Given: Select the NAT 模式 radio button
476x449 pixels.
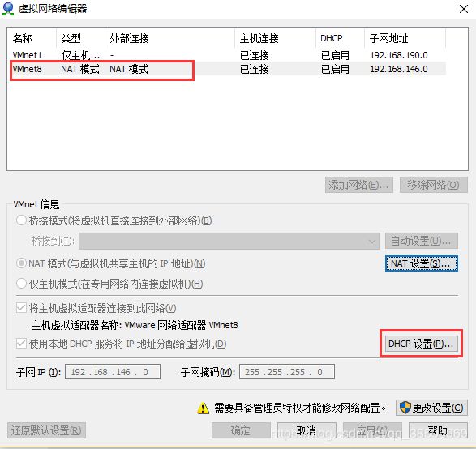Looking at the screenshot, I should click(x=21, y=263).
